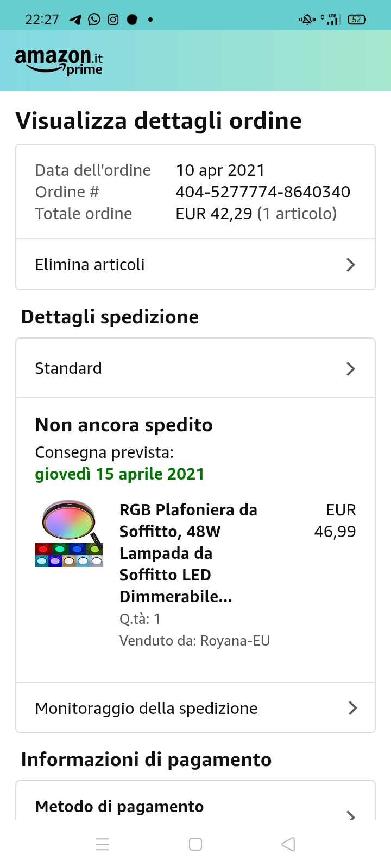
Task: Select the order number 404-5277774-8640340
Action: pyautogui.click(x=263, y=192)
